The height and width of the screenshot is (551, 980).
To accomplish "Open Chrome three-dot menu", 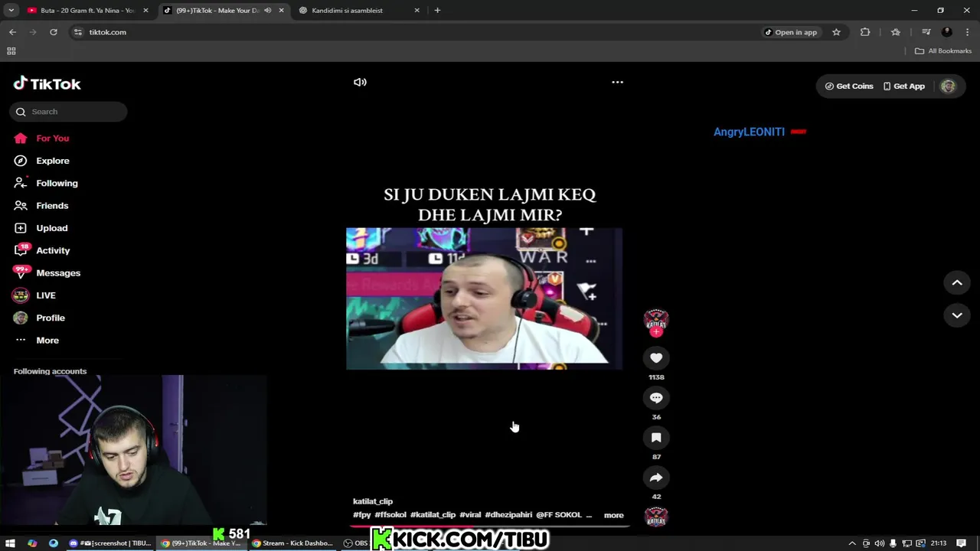I will click(968, 32).
